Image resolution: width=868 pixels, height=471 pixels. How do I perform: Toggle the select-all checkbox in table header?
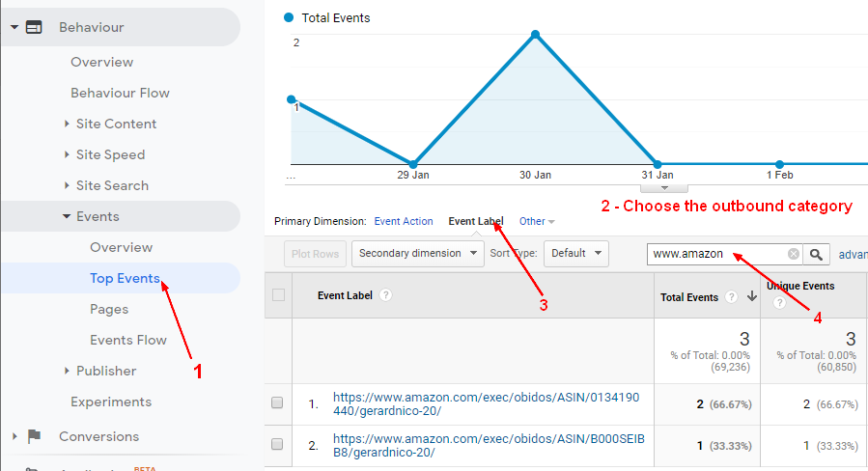click(x=278, y=295)
